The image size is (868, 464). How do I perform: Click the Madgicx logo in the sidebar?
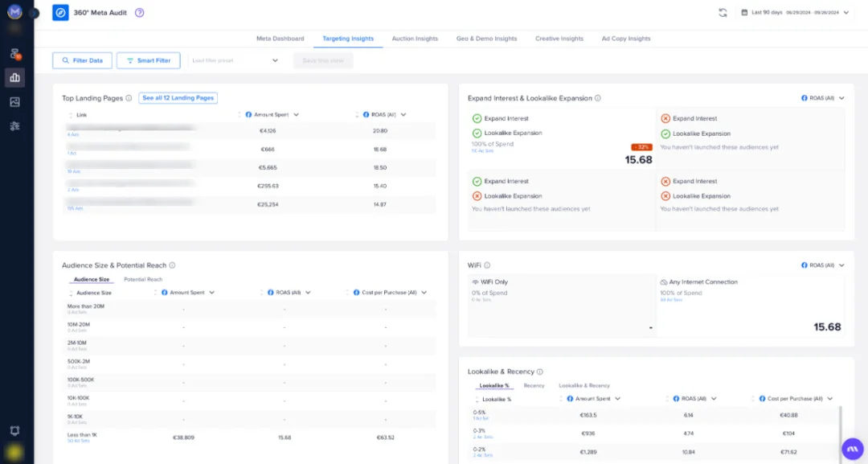click(14, 11)
